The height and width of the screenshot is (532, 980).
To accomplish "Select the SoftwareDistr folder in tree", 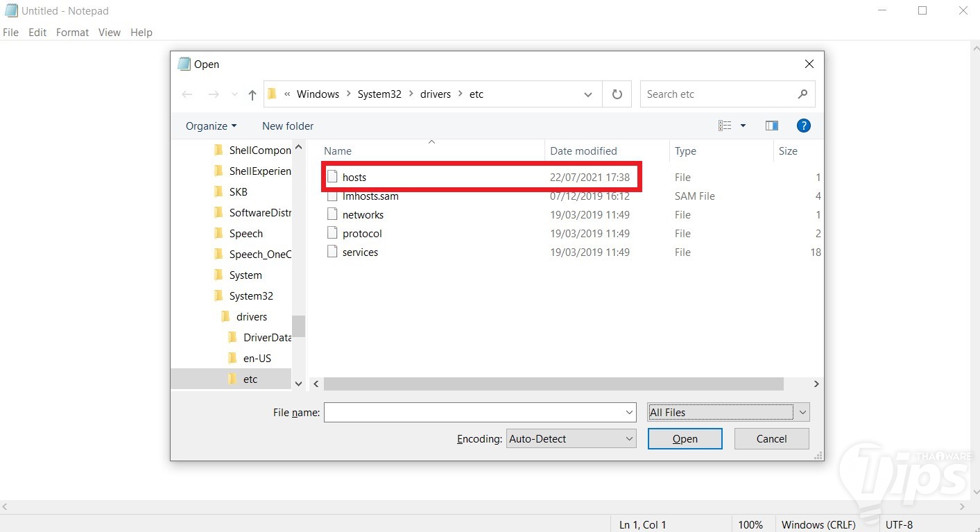I will click(x=252, y=212).
